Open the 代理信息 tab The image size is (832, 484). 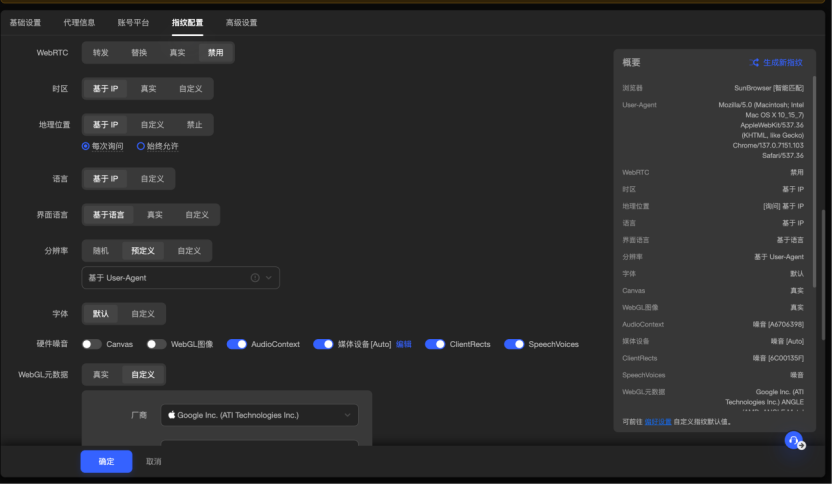(x=79, y=22)
